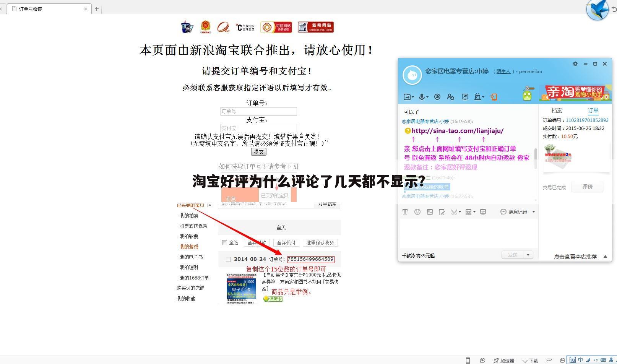
Task: Click the IME Q logo icon
Action: tap(573, 360)
